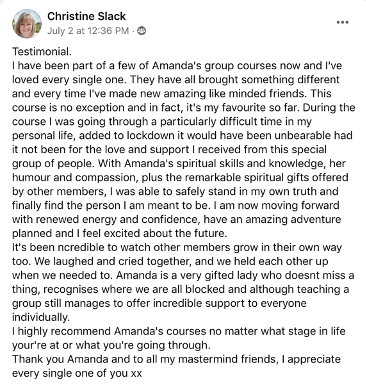Click the closing line "every single one of you xx"
The width and height of the screenshot is (366, 384).
click(77, 374)
